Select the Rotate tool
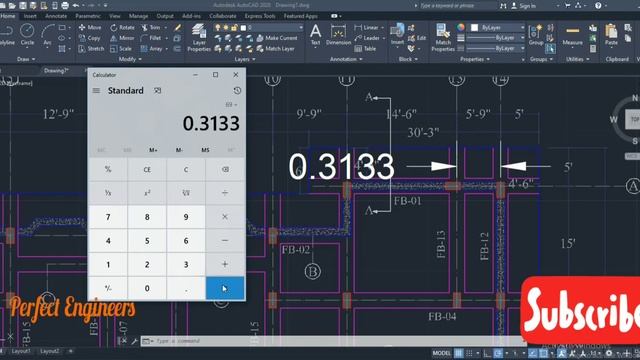The width and height of the screenshot is (640, 360). click(122, 27)
